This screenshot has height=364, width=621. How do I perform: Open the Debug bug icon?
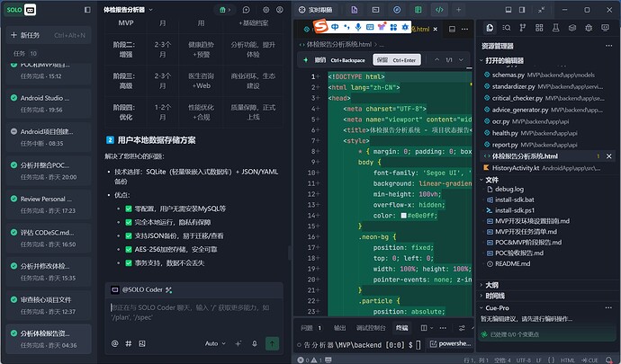tap(589, 28)
